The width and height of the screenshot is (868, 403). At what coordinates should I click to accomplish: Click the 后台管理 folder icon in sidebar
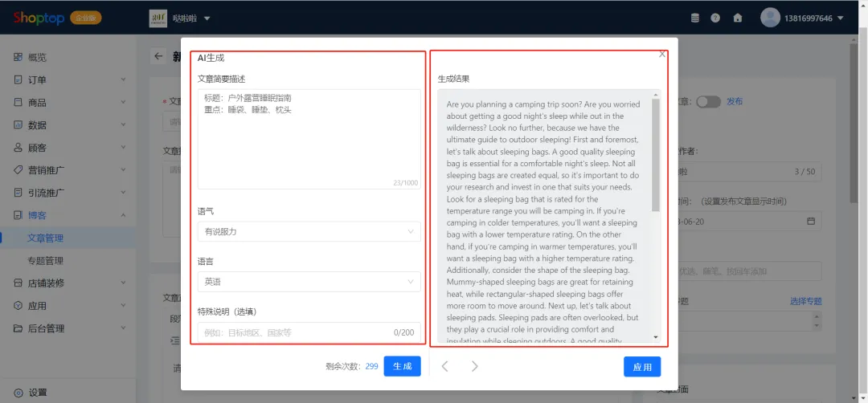coord(18,328)
